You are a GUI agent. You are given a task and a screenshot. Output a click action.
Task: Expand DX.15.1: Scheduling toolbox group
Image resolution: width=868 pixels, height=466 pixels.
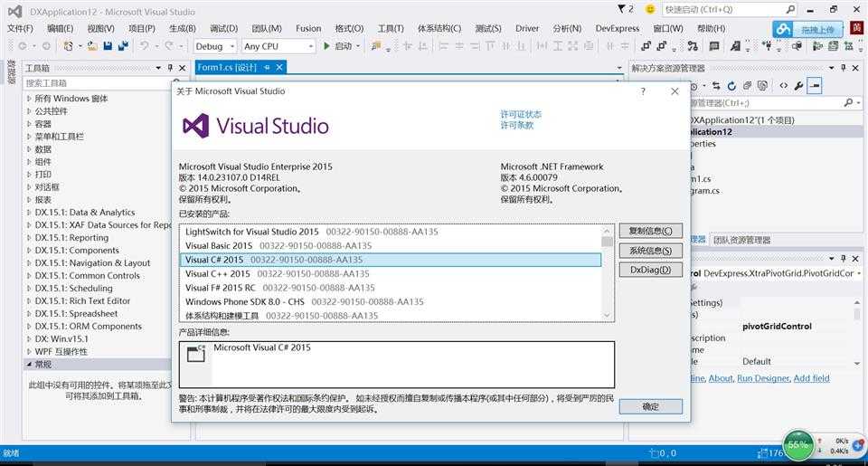pos(29,288)
